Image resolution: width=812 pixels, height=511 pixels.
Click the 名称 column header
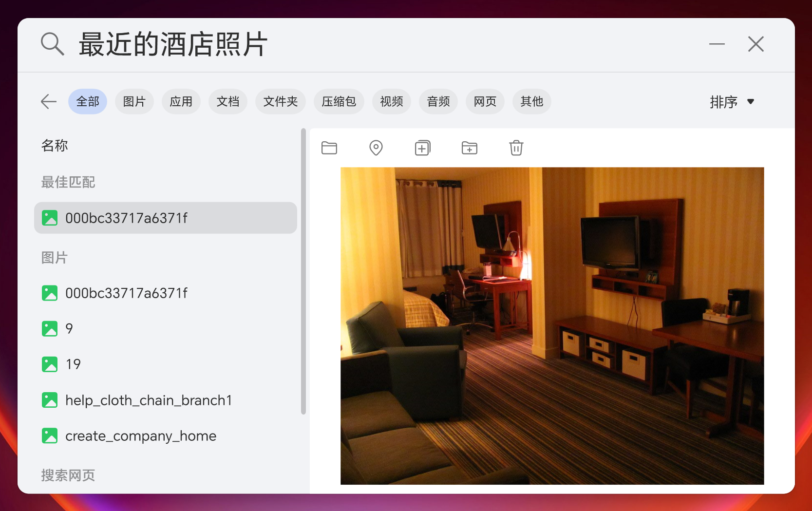tap(55, 145)
